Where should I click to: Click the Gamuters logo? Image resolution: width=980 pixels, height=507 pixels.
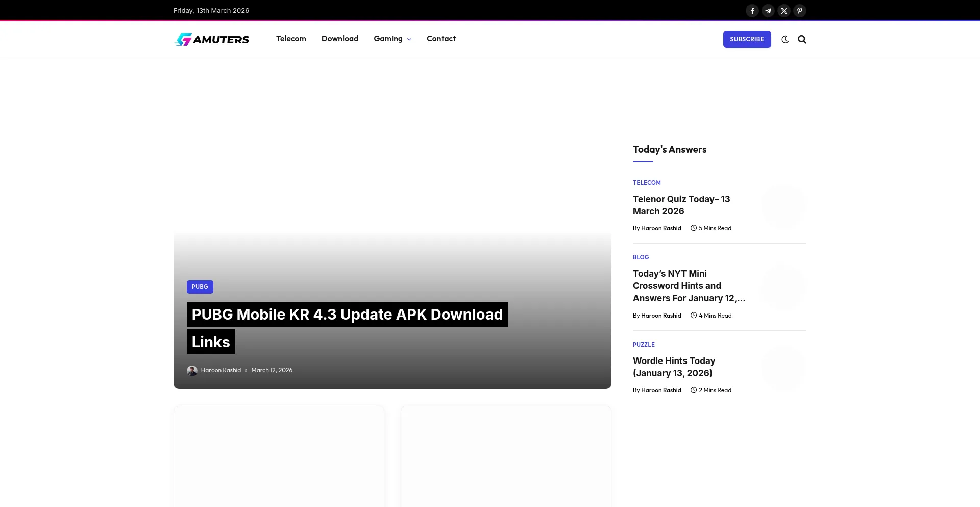pyautogui.click(x=212, y=39)
